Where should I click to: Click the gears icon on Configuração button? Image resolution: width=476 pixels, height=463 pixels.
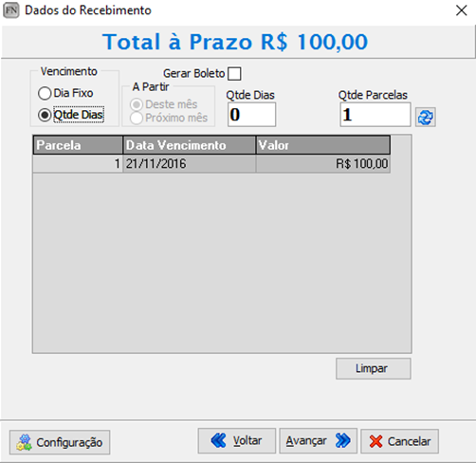point(24,442)
